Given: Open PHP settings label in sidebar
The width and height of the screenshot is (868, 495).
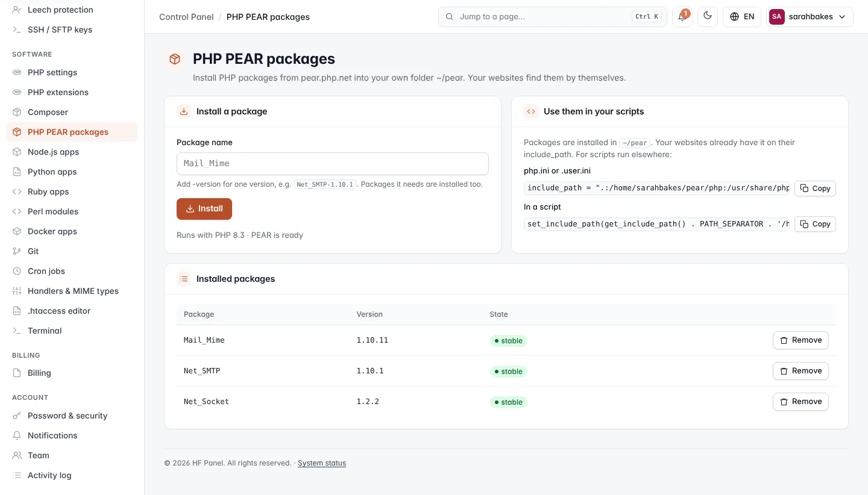Looking at the screenshot, I should pos(52,72).
